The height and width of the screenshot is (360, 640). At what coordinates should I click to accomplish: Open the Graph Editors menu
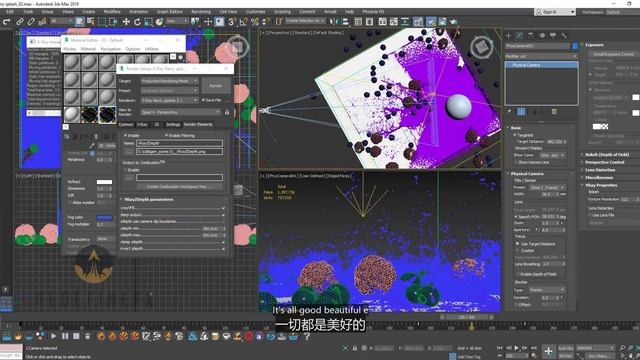pyautogui.click(x=170, y=12)
